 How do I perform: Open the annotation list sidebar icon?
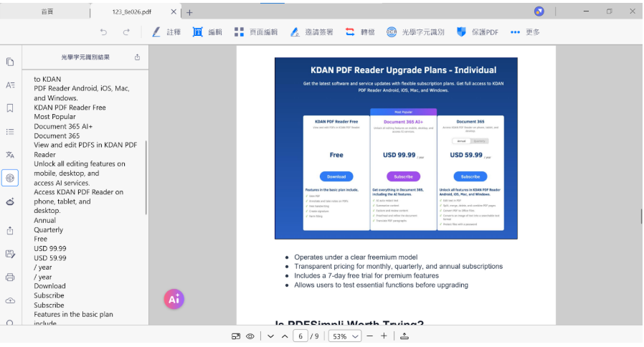10,132
